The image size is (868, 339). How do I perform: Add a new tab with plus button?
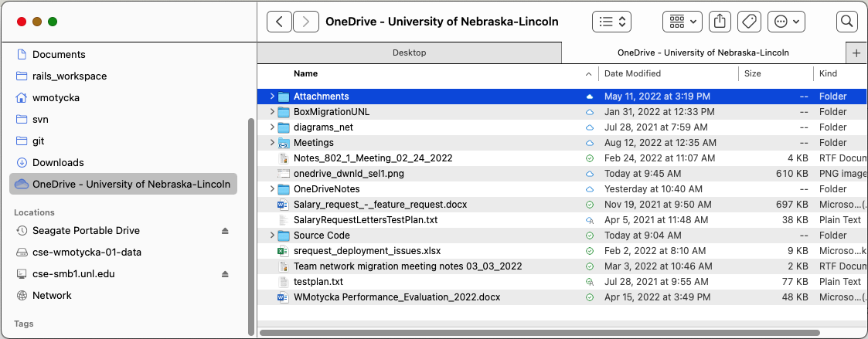[x=856, y=53]
